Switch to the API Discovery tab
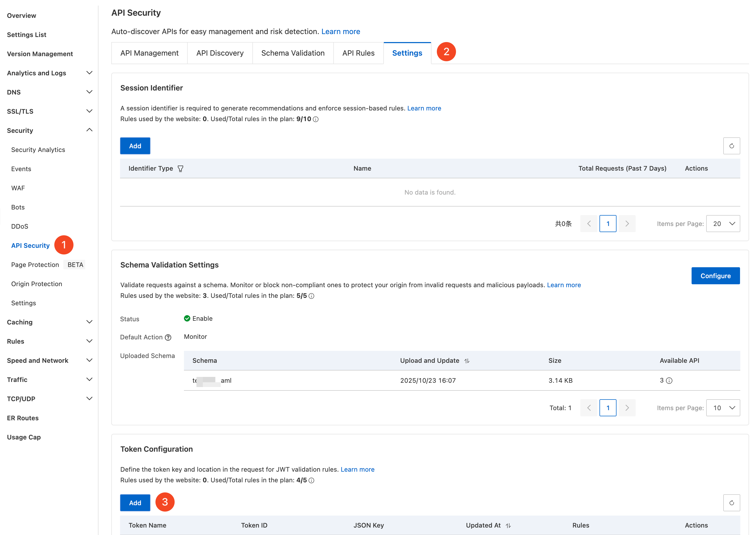Screen dimensions: 756x535 220,53
